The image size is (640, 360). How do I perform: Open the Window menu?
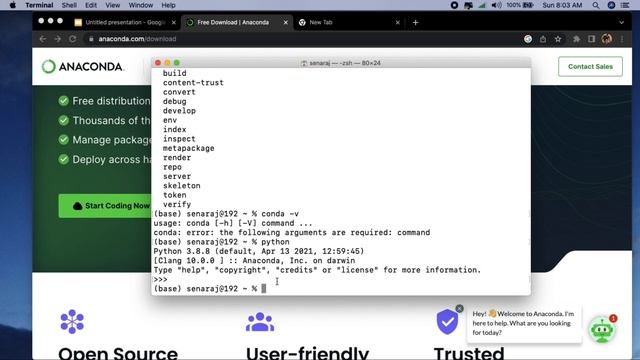click(x=141, y=5)
